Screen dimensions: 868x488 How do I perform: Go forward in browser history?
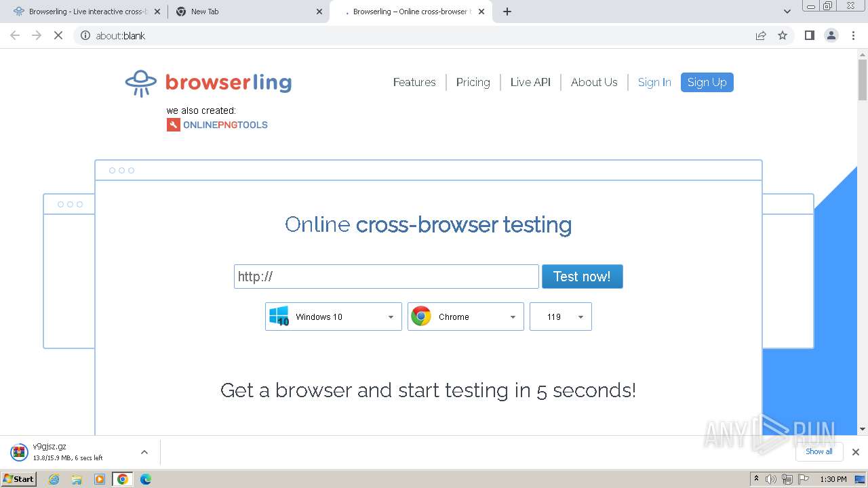pos(37,35)
